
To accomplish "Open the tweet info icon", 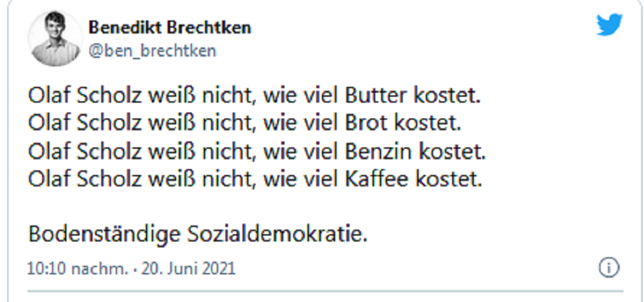I will [x=609, y=268].
